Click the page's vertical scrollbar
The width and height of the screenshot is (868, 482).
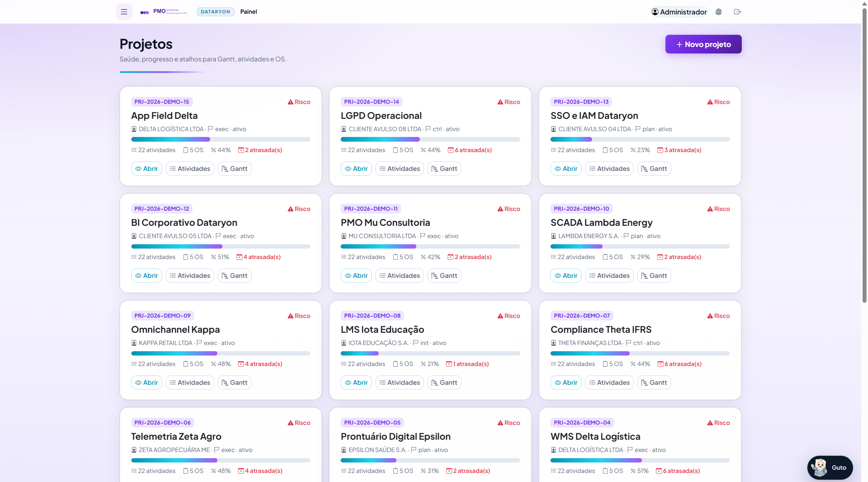pos(864,155)
